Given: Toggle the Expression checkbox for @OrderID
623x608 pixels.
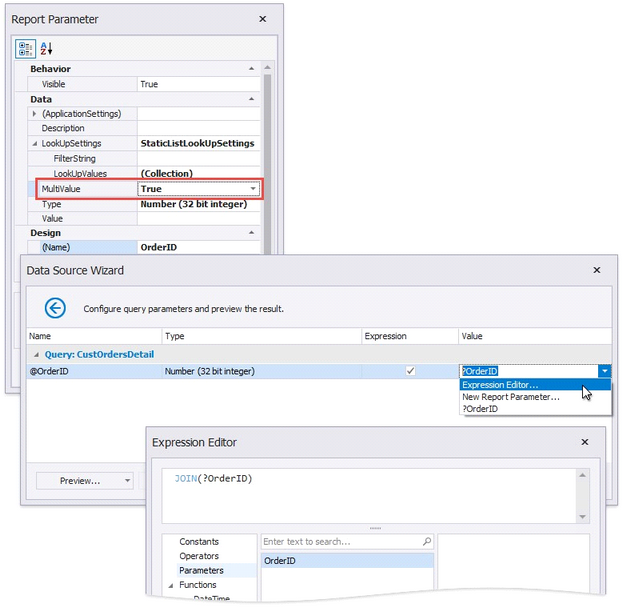Looking at the screenshot, I should 410,371.
